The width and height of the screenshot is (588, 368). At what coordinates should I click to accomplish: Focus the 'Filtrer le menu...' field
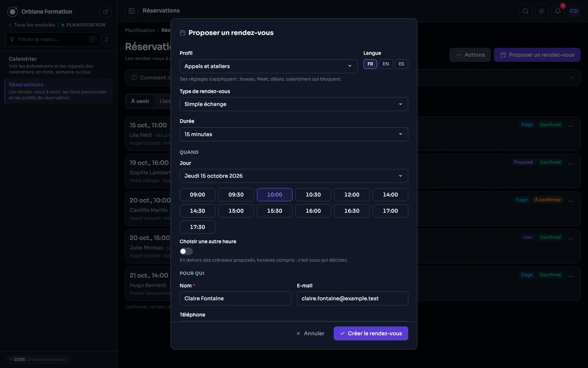(x=53, y=39)
